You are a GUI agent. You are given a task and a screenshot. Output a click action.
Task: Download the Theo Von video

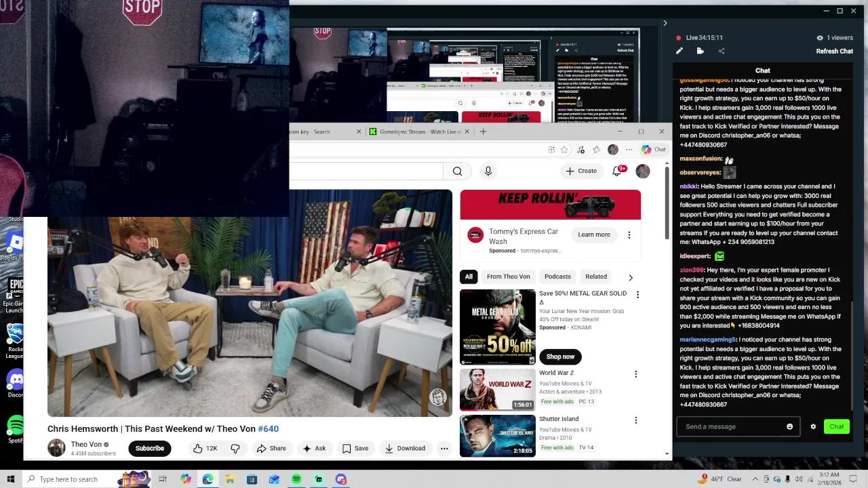pos(405,448)
